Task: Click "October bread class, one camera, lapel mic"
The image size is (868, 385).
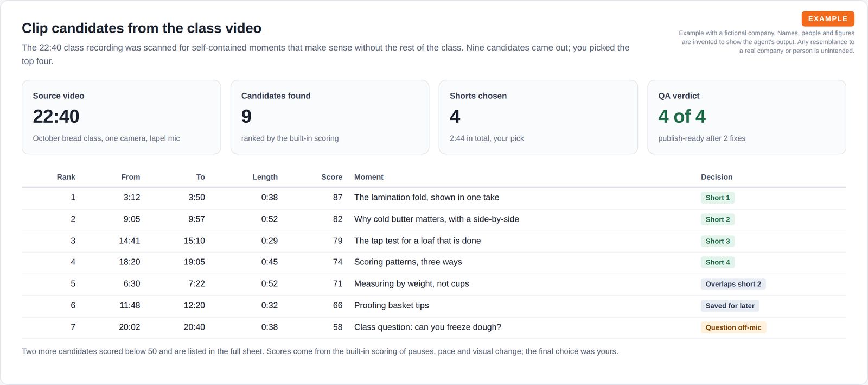Action: (106, 138)
